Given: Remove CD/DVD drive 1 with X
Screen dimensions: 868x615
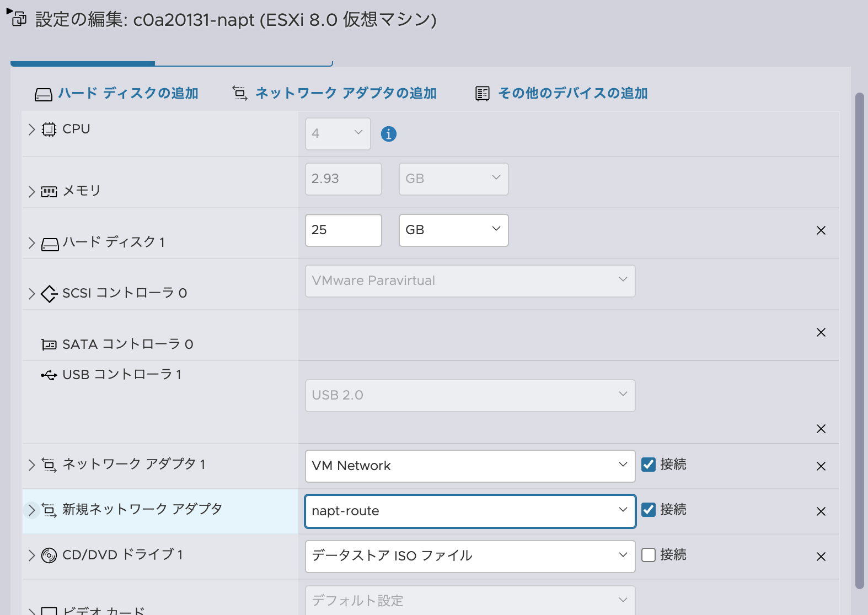Looking at the screenshot, I should click(x=821, y=557).
